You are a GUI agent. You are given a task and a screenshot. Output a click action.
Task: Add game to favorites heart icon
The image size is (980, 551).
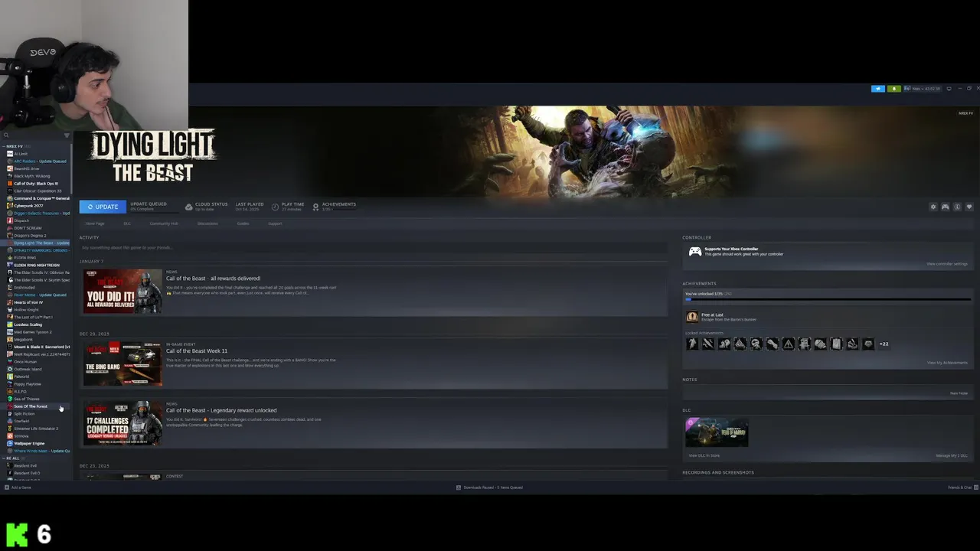click(969, 207)
